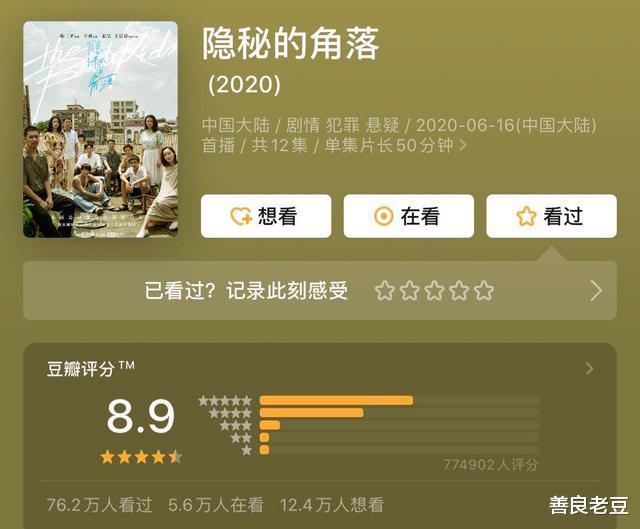Rate three stars in the empty rating row

(x=434, y=291)
